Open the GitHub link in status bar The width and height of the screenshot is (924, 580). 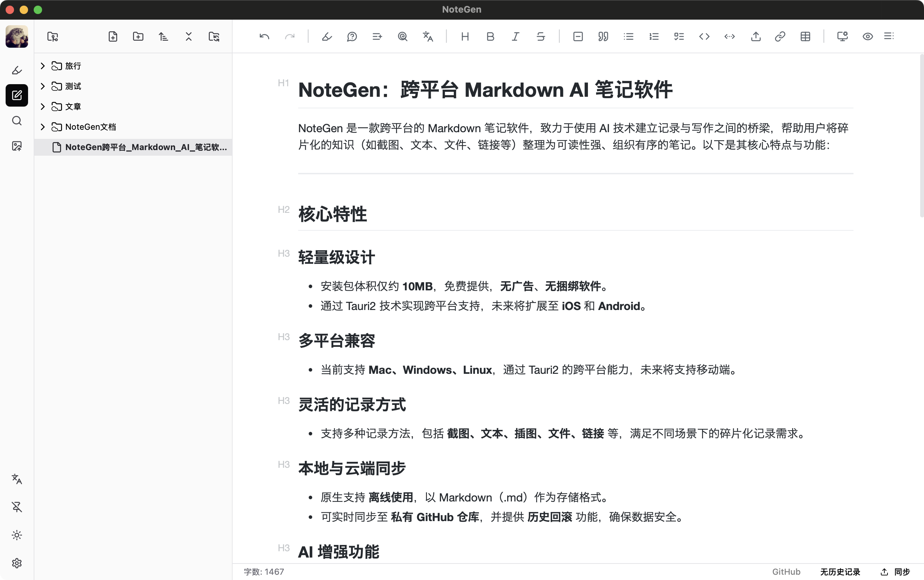(786, 572)
